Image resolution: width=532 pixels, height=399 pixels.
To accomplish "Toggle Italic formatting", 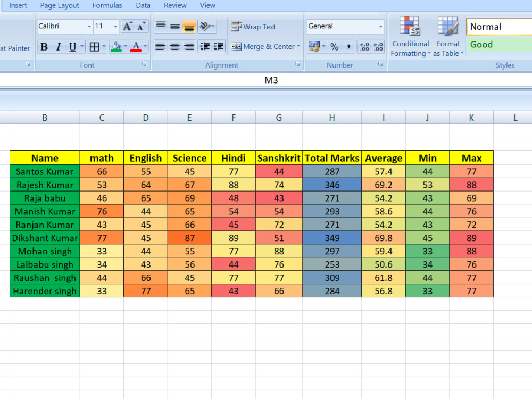I will tap(59, 47).
